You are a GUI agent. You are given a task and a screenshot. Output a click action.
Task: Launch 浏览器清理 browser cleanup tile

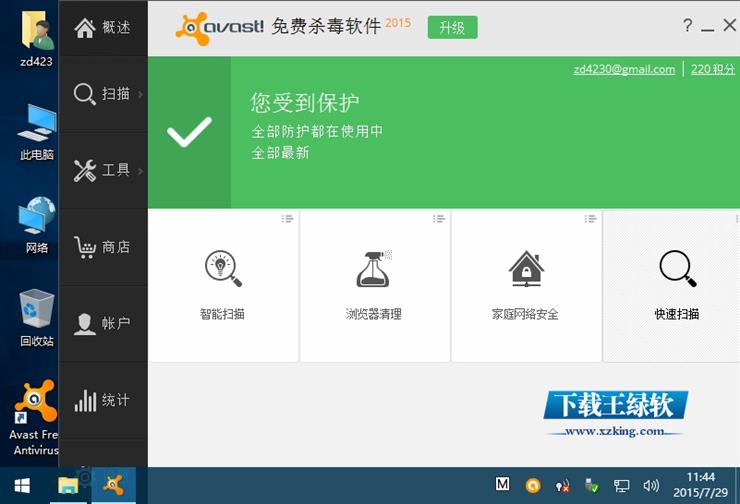pos(375,286)
